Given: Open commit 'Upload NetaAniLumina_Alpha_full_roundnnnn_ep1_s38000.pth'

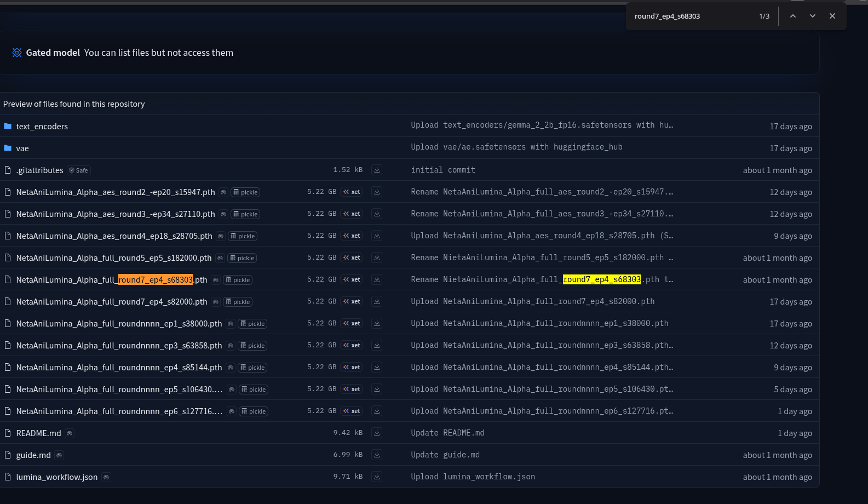Looking at the screenshot, I should [539, 324].
